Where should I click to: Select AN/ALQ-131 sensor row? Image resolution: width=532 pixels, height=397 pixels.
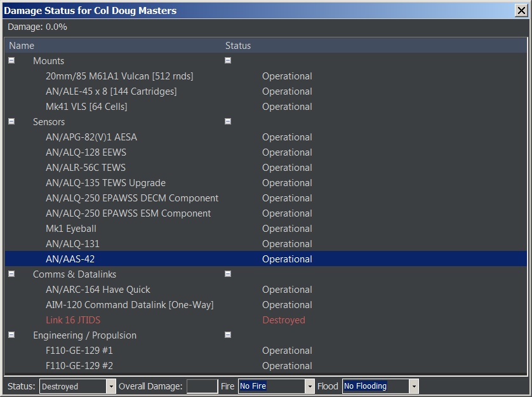[x=266, y=244]
